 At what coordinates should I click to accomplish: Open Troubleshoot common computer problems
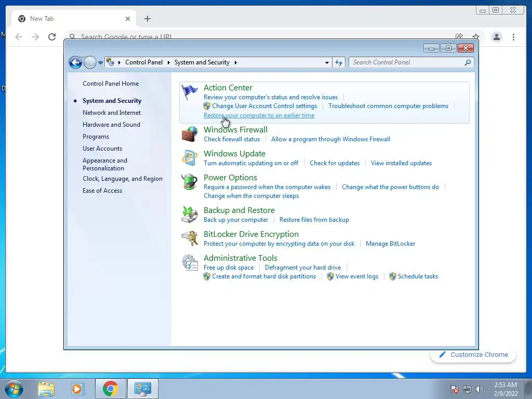click(x=388, y=106)
